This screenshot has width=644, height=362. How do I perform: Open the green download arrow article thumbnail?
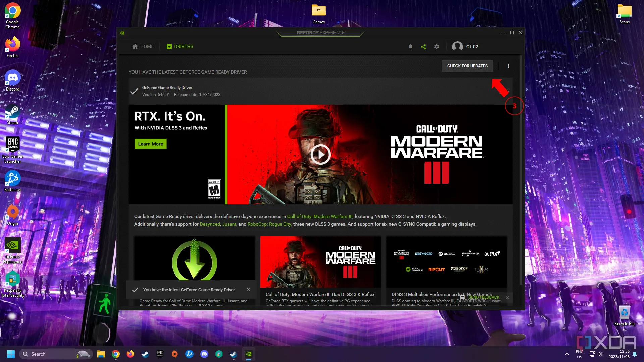(x=195, y=258)
